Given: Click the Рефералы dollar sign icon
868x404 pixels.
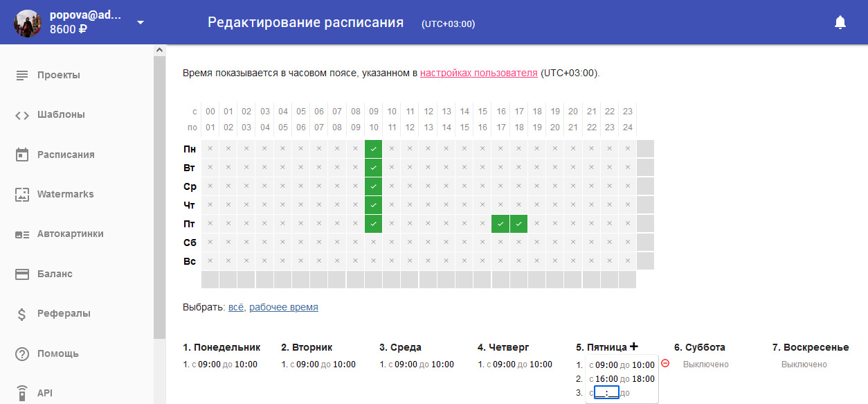Looking at the screenshot, I should (x=22, y=314).
